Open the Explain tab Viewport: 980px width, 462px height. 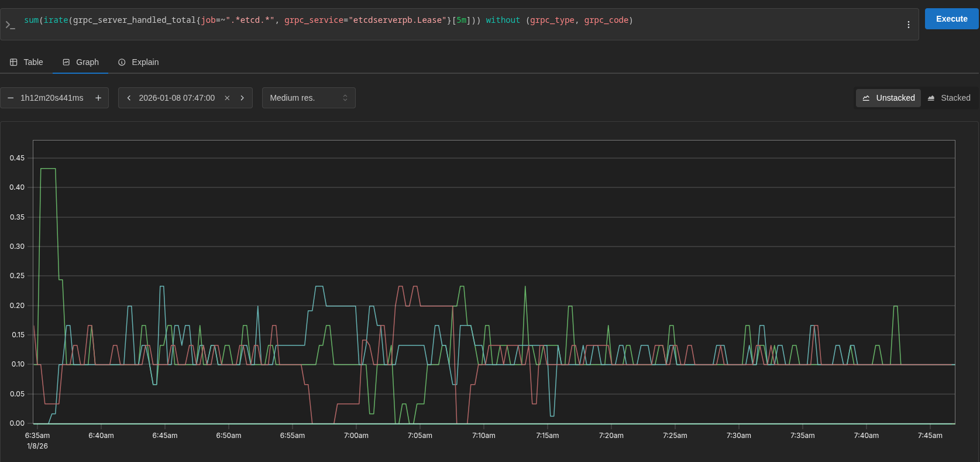[139, 62]
